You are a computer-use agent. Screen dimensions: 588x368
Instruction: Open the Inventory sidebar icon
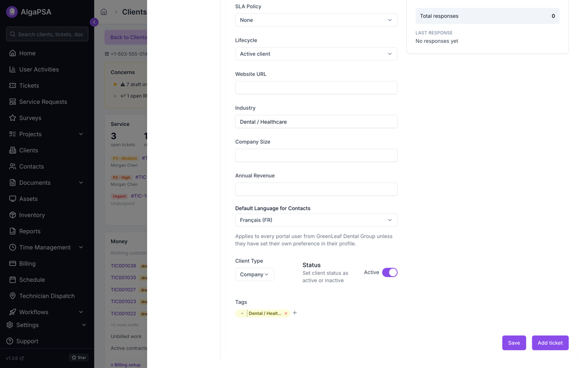pyautogui.click(x=13, y=215)
